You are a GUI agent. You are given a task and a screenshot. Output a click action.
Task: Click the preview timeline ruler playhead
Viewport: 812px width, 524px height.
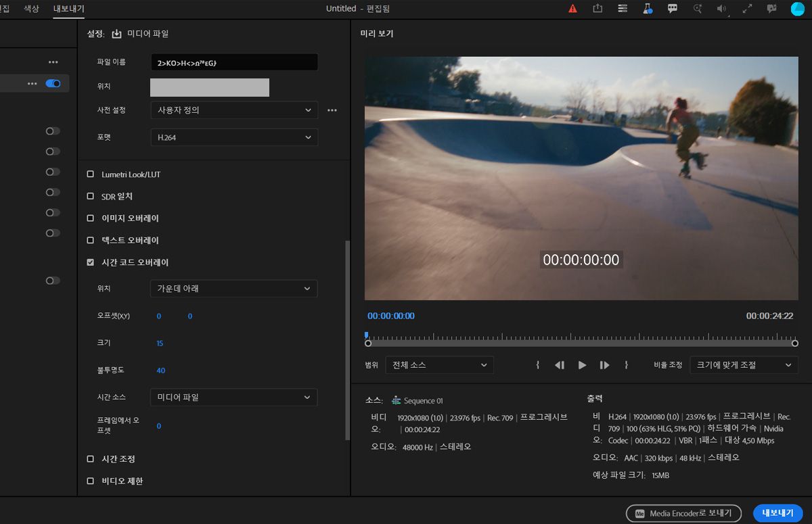[367, 335]
